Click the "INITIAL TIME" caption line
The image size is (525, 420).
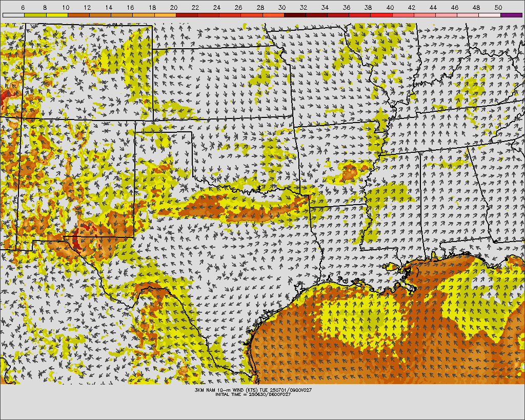[253, 394]
